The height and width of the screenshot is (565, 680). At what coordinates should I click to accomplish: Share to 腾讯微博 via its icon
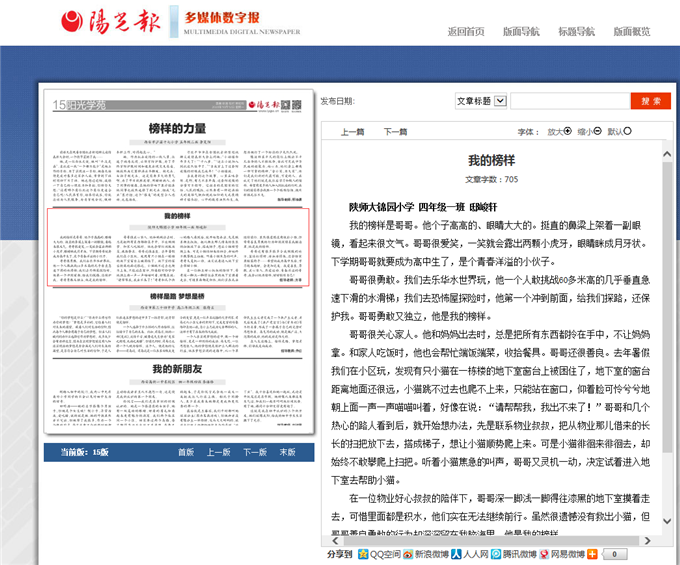click(496, 554)
